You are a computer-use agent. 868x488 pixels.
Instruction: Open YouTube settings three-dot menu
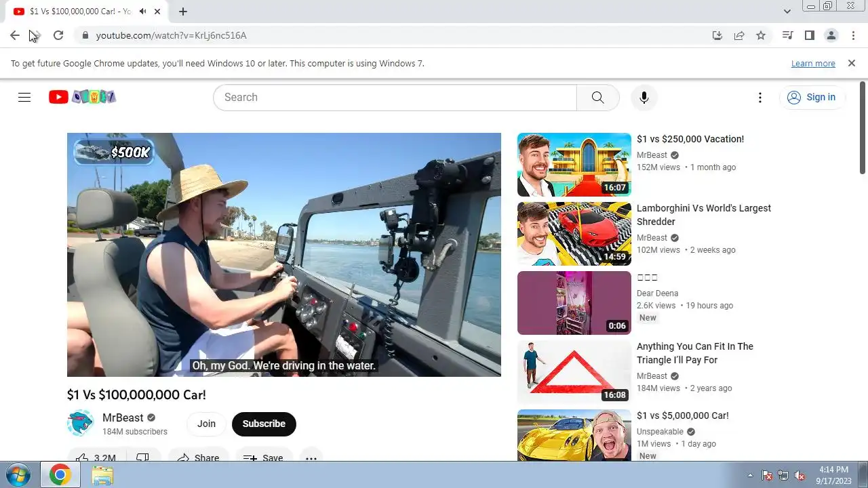(760, 97)
